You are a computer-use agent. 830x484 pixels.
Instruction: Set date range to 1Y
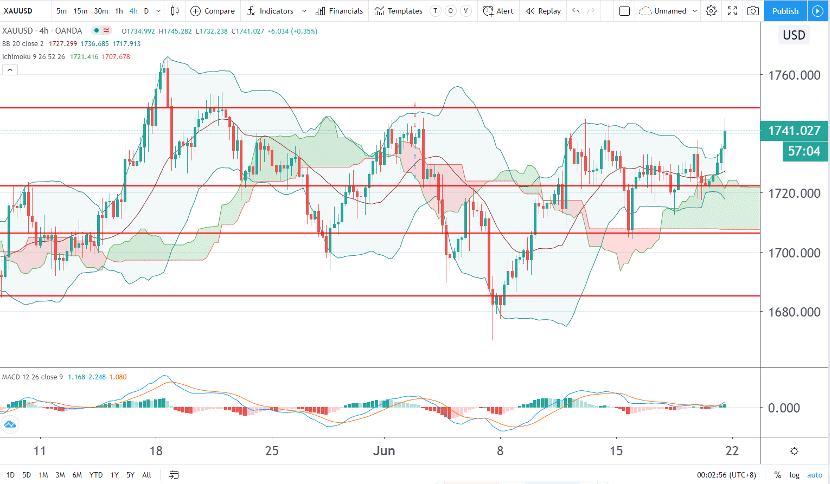(x=114, y=475)
